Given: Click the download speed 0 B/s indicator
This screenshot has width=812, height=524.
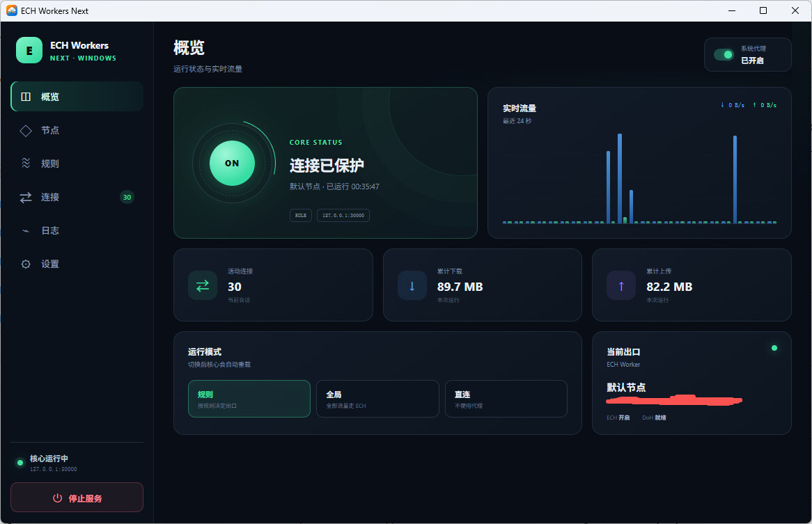Looking at the screenshot, I should (732, 105).
